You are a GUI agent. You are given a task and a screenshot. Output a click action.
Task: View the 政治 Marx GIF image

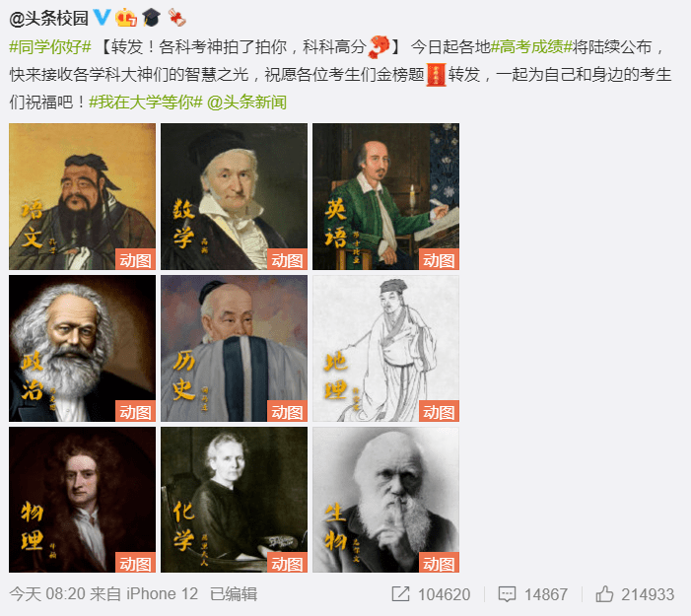click(x=83, y=348)
